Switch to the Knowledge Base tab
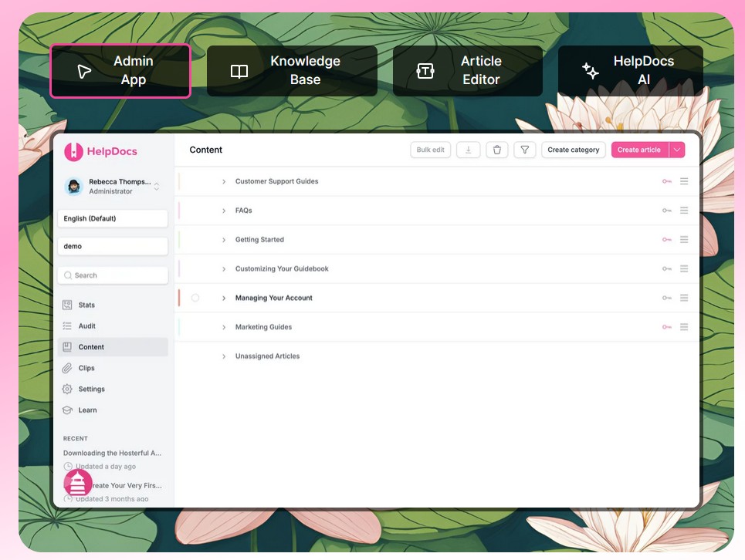The height and width of the screenshot is (560, 745). coord(292,71)
